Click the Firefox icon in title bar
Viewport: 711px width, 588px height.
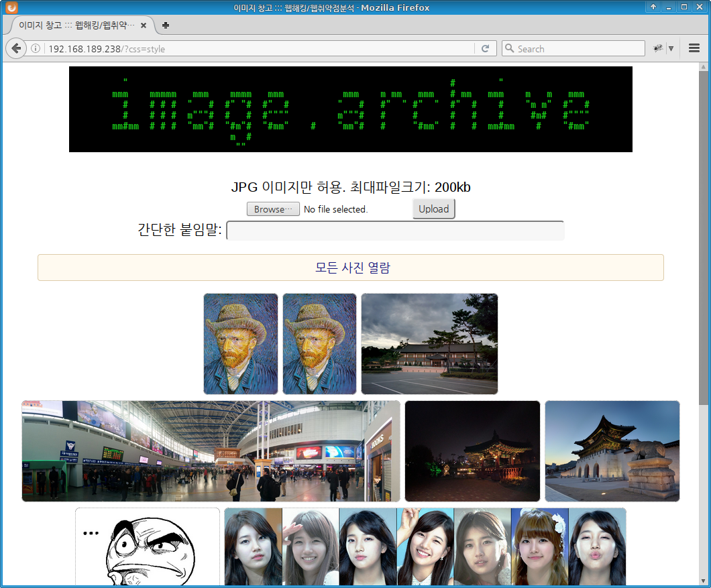(x=11, y=7)
